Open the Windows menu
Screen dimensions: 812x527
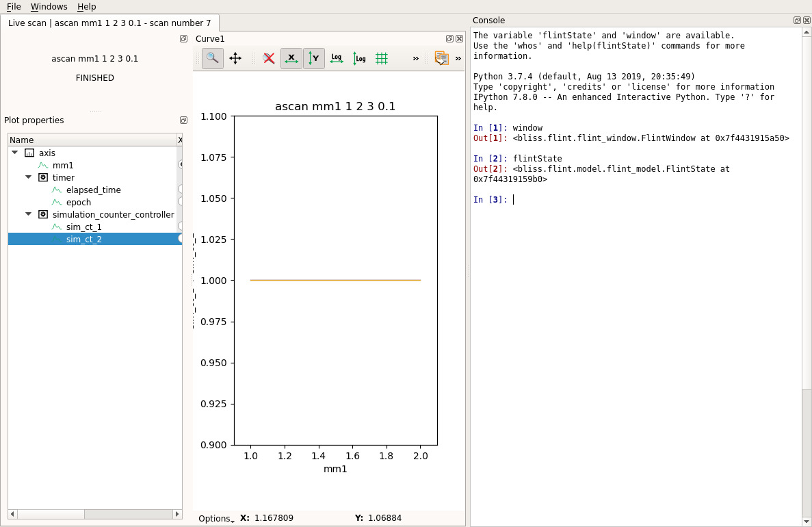tap(49, 7)
